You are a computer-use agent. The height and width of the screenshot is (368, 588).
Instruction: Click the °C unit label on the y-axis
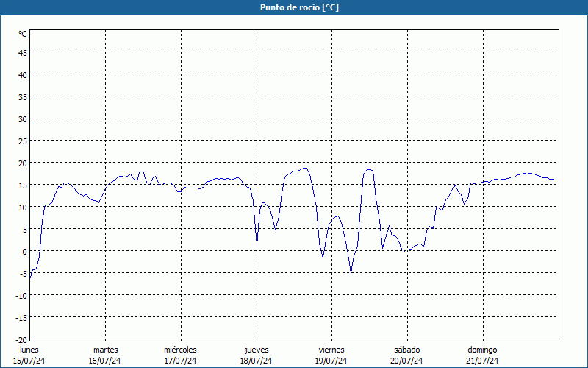pos(23,34)
